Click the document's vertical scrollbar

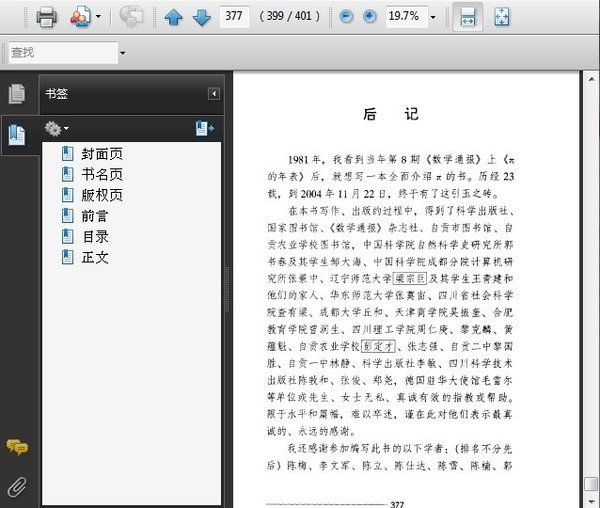click(590, 280)
